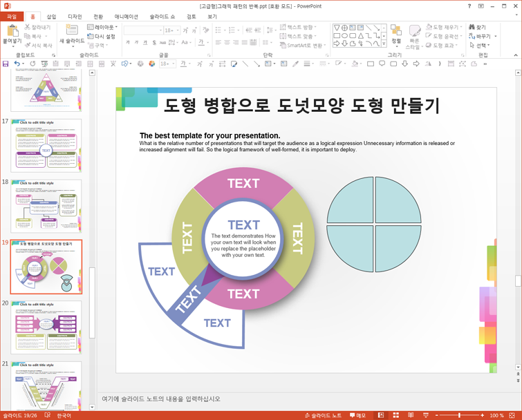522x420 pixels.
Task: Open Text Direction (텍스트 방향) dropdown
Action: tap(298, 27)
